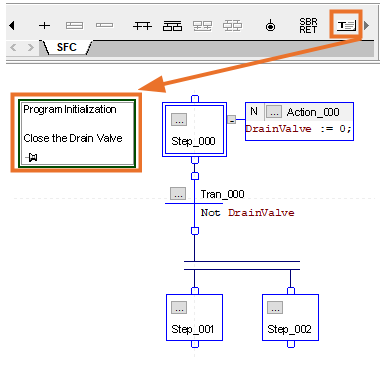Go to previous toolbar tab

click(13, 47)
